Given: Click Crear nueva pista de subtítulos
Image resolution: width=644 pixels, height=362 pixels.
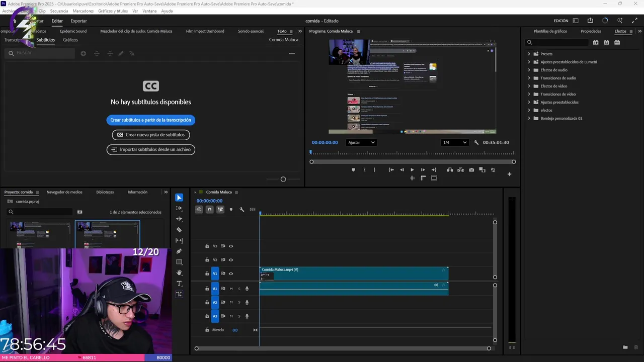Looking at the screenshot, I should click(x=150, y=135).
